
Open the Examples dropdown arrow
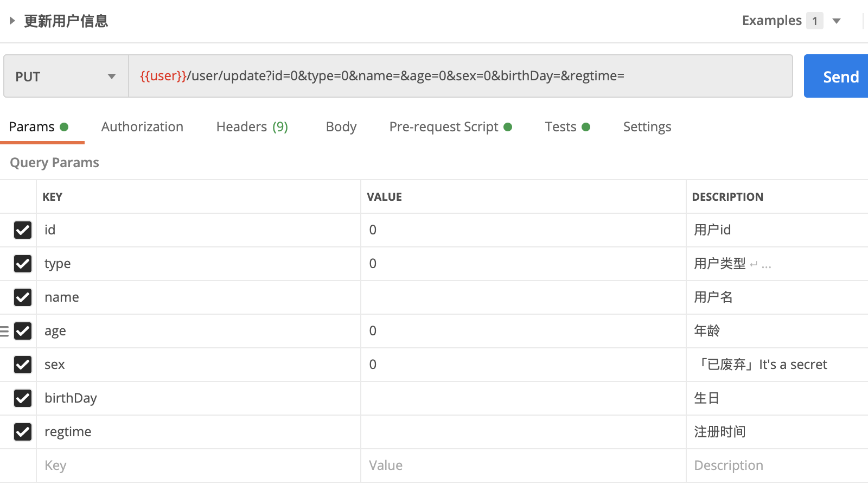click(x=837, y=21)
